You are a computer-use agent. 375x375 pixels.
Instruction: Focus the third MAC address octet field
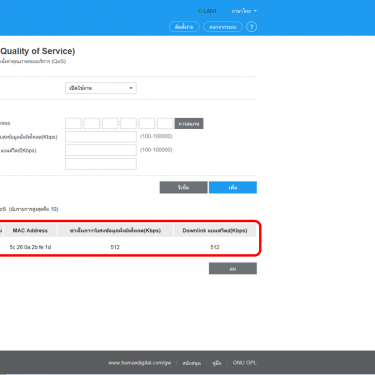point(110,123)
